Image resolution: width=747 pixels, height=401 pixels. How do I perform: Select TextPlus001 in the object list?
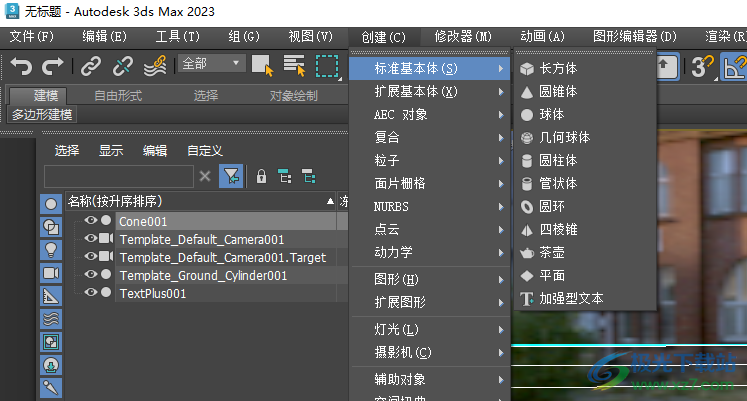pos(227,293)
